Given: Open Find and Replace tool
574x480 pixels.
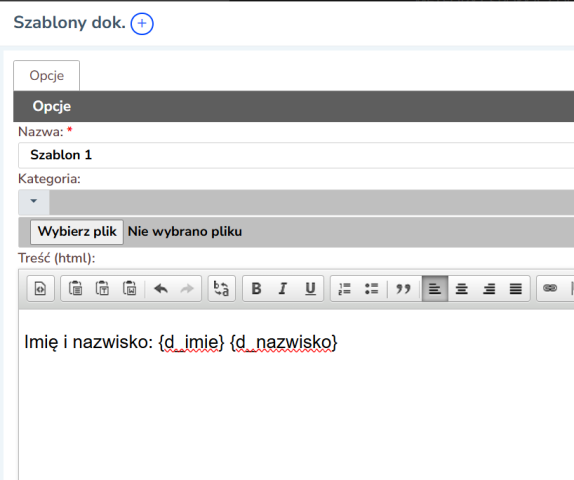Looking at the screenshot, I should pyautogui.click(x=221, y=289).
